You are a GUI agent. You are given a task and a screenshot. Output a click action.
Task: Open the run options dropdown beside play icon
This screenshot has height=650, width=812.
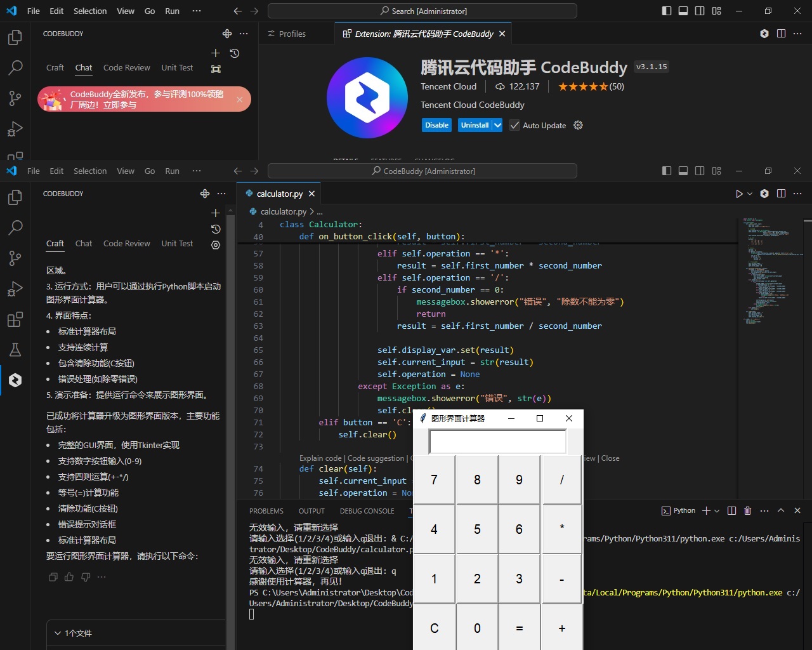(750, 194)
